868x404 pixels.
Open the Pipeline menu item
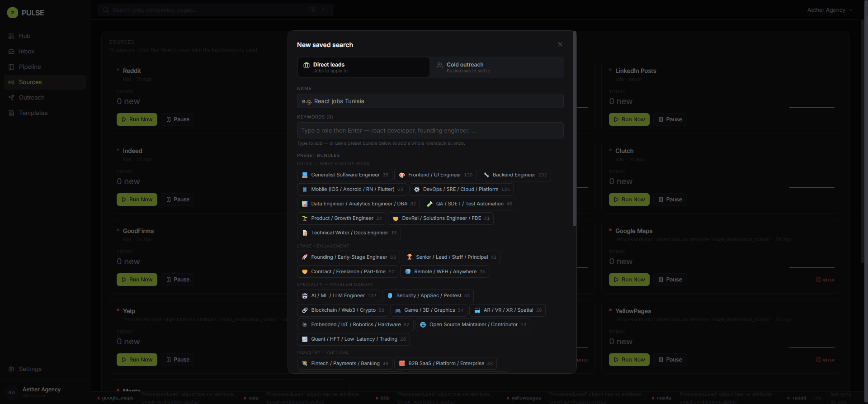point(45,67)
